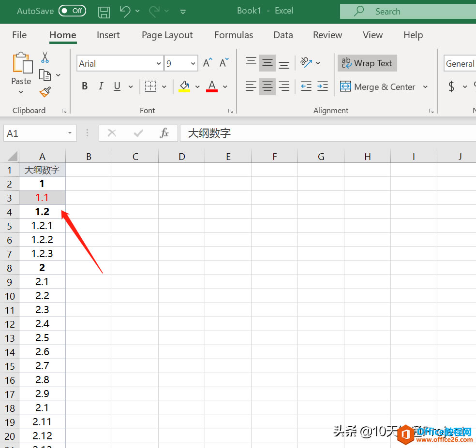Apply red Font Color

click(212, 87)
